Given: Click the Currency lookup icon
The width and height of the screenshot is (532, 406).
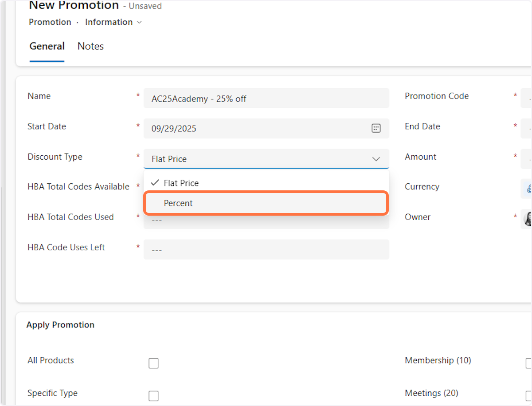Looking at the screenshot, I should (528, 189).
